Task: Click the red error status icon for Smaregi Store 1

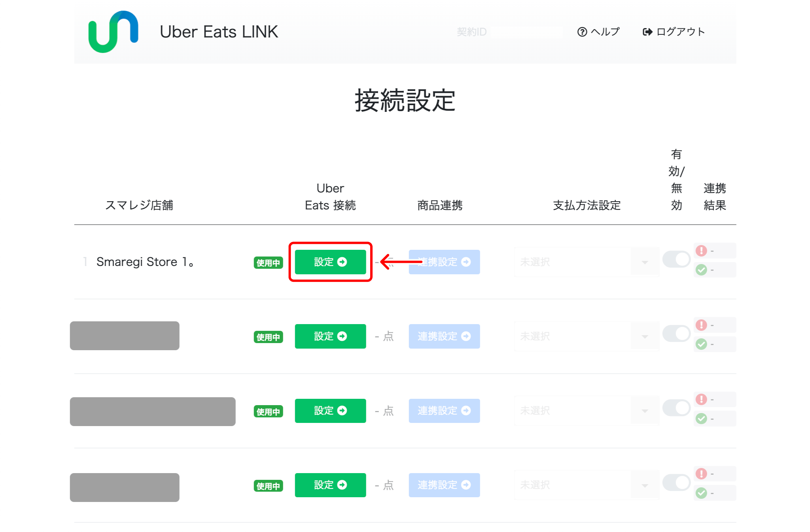Action: (x=701, y=251)
